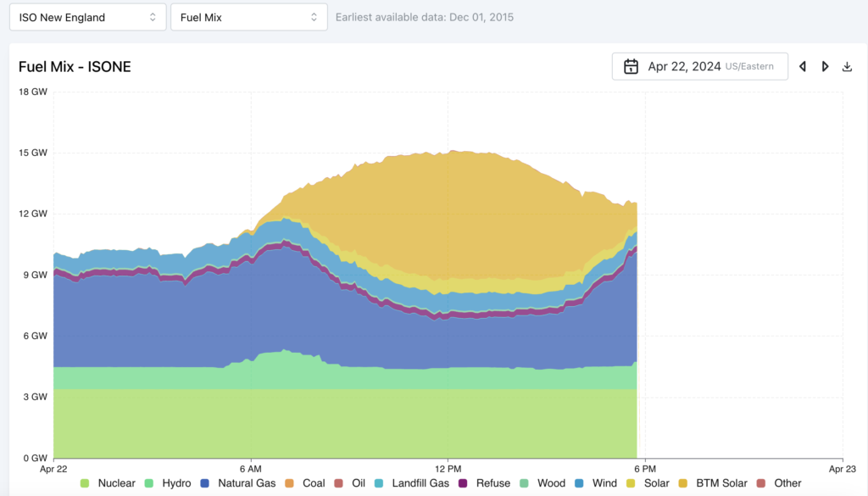Go to previous day with left arrow
This screenshot has height=496, width=868.
pyautogui.click(x=803, y=66)
